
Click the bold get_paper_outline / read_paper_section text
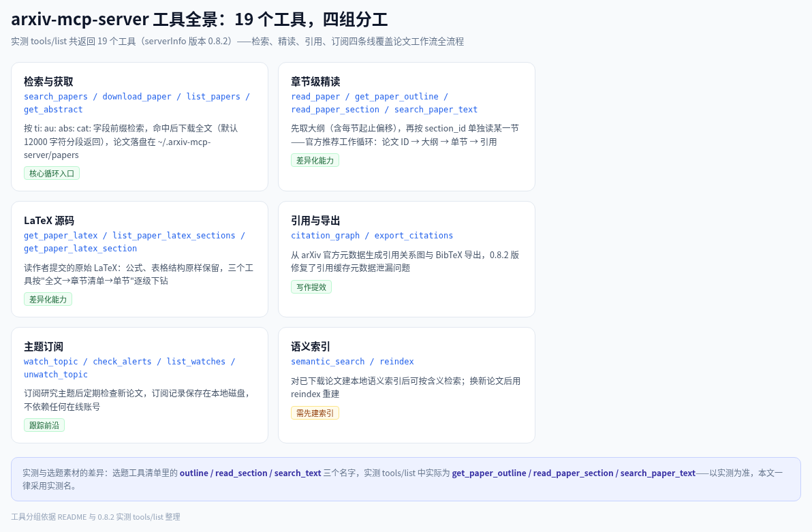point(574,473)
